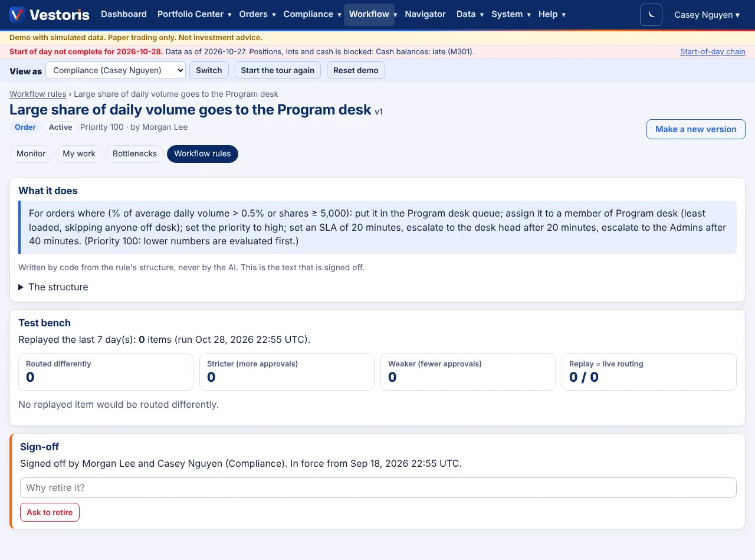Click the Reset demo button
The image size is (755, 560).
pyautogui.click(x=356, y=70)
